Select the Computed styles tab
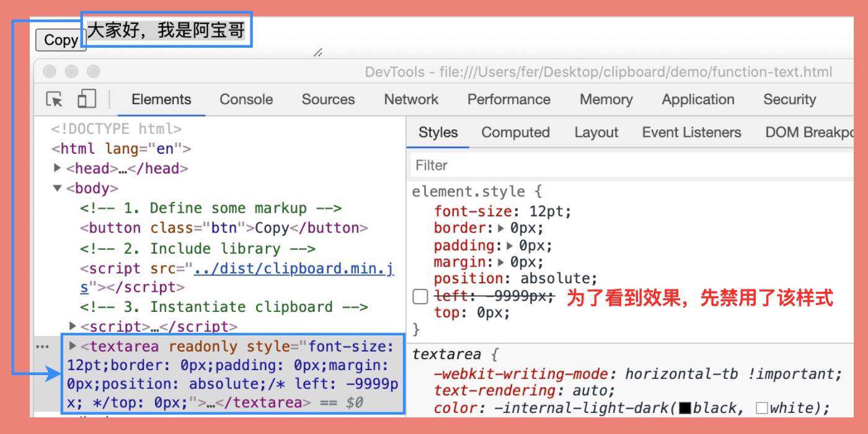The width and height of the screenshot is (868, 434). tap(516, 132)
